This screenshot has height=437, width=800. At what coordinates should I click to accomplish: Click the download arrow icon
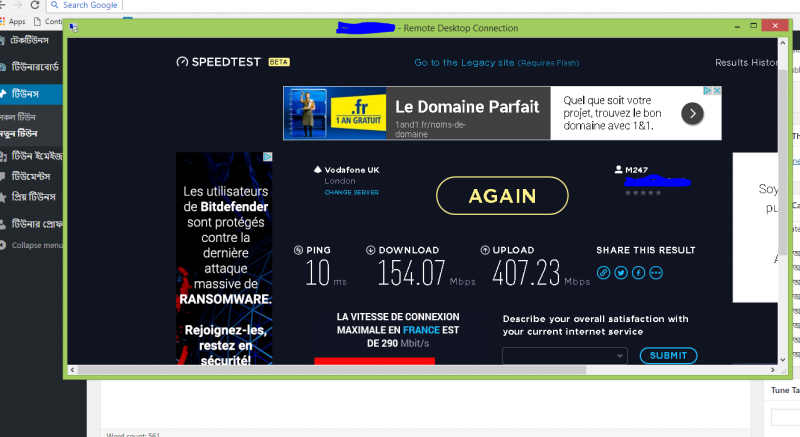[370, 250]
